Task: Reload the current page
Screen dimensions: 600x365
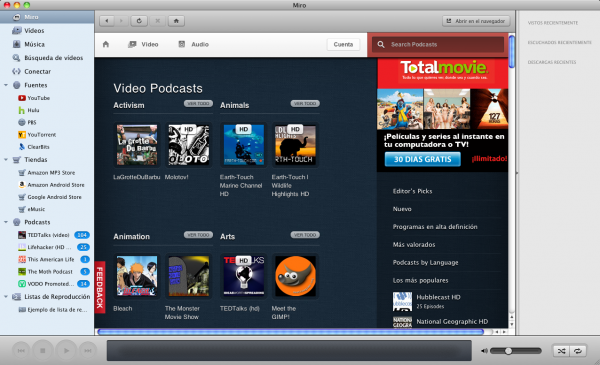Action: tap(139, 21)
